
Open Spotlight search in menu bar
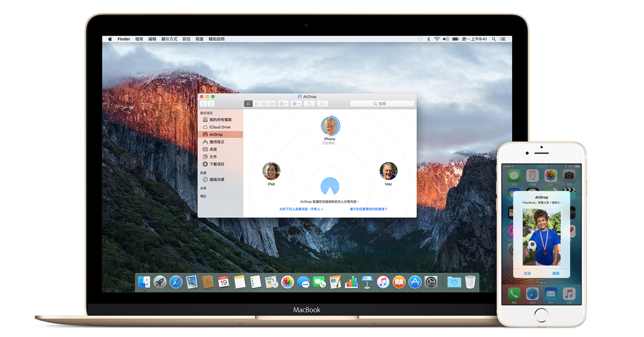(494, 39)
